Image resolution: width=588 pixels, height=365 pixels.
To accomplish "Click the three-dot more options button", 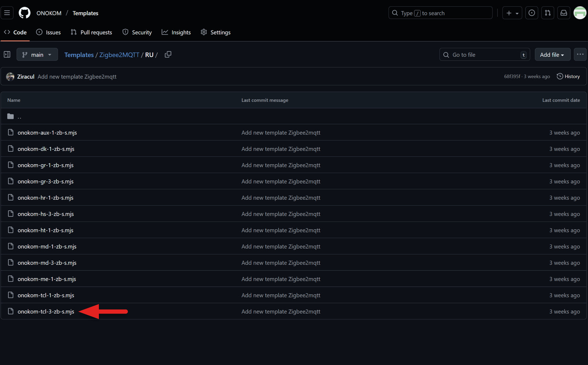I will (580, 54).
